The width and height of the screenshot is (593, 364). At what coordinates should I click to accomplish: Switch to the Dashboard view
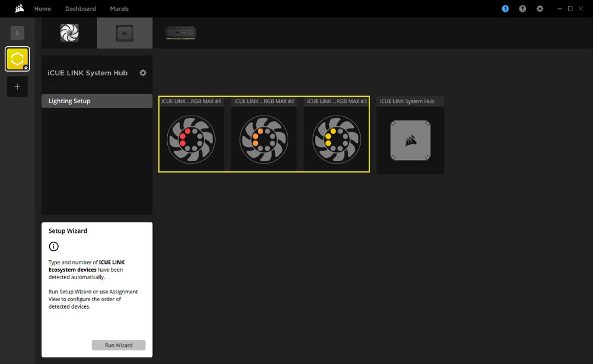80,8
